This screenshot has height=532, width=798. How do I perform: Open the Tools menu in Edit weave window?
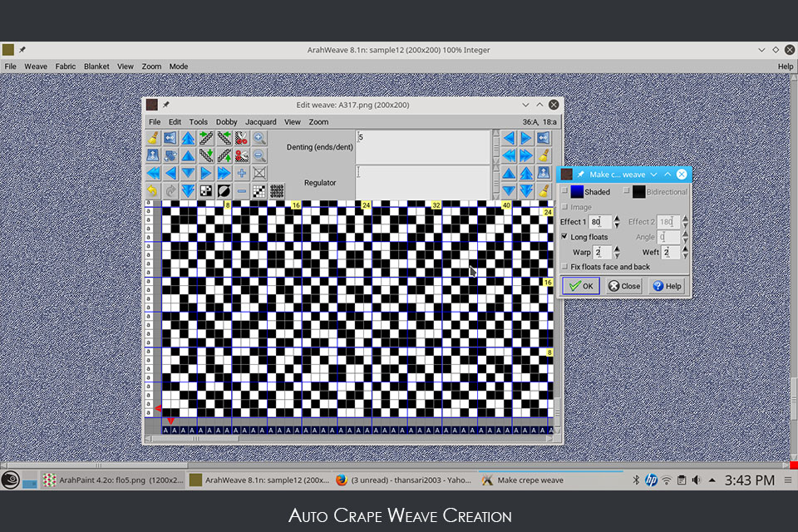click(199, 121)
